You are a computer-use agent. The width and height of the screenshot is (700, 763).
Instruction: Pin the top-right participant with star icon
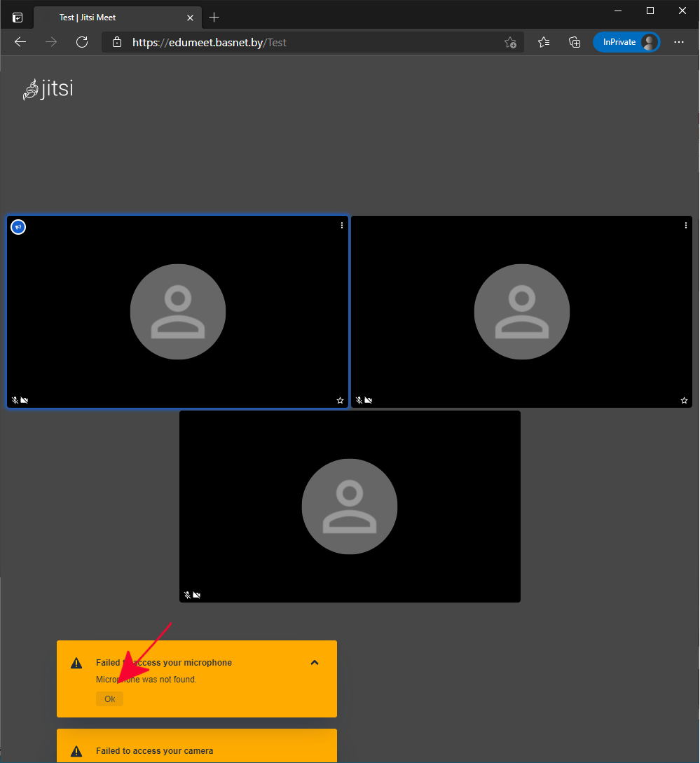[685, 401]
